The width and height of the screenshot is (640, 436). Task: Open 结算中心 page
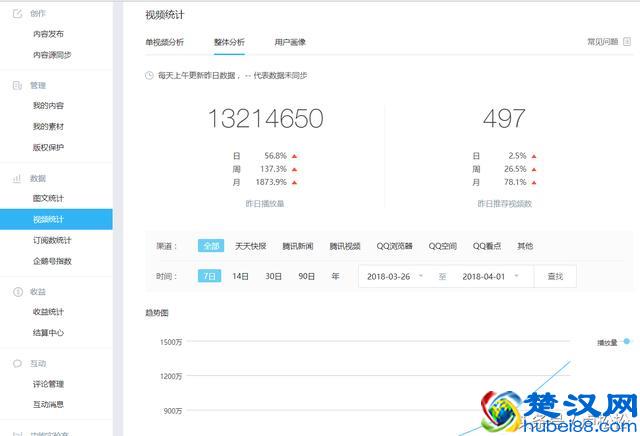click(48, 333)
